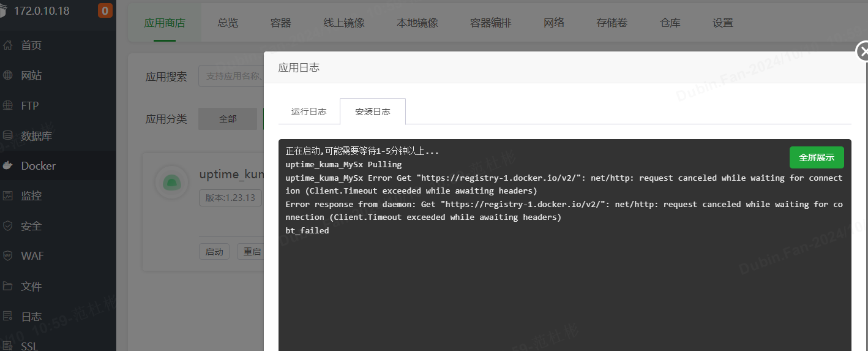Open 安全 in the sidebar
The image size is (868, 351).
point(31,226)
